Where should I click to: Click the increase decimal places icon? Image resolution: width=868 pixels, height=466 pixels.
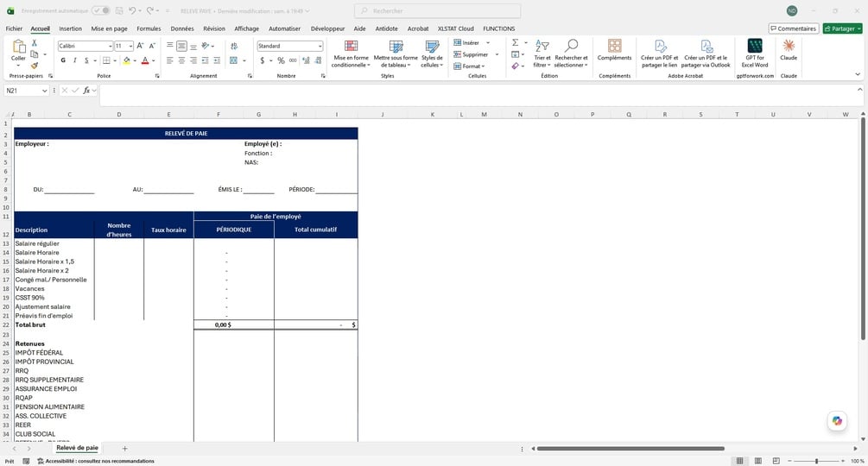(x=306, y=60)
